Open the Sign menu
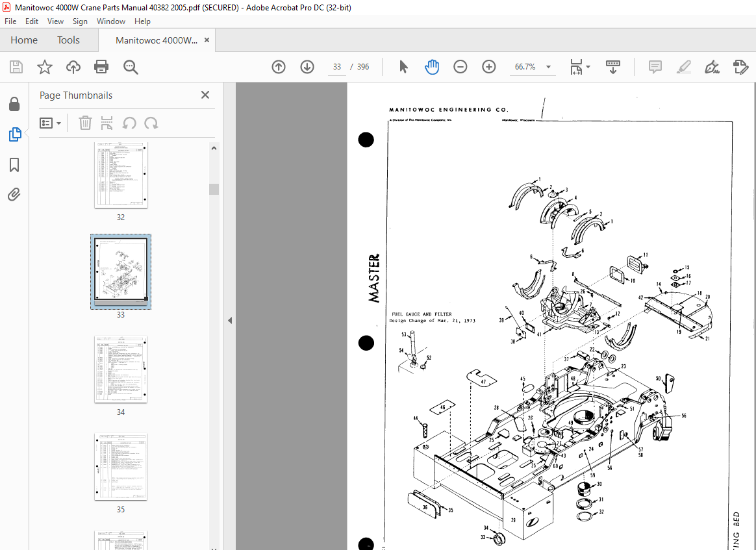The height and width of the screenshot is (550, 756). tap(80, 21)
